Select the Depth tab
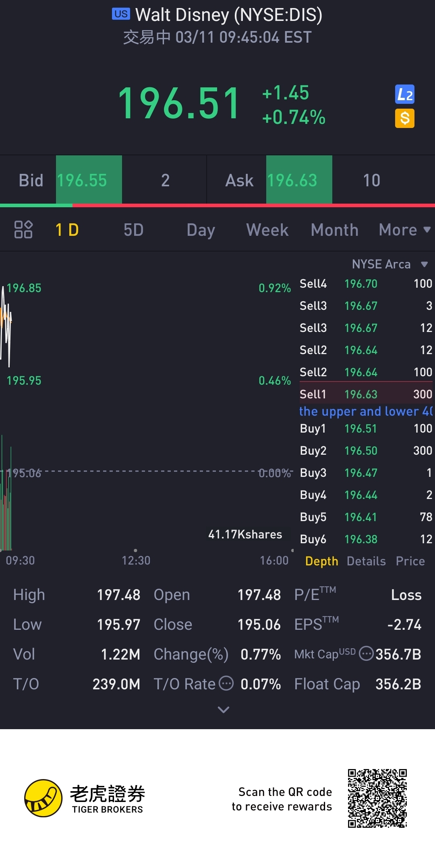435x868 pixels. point(321,561)
